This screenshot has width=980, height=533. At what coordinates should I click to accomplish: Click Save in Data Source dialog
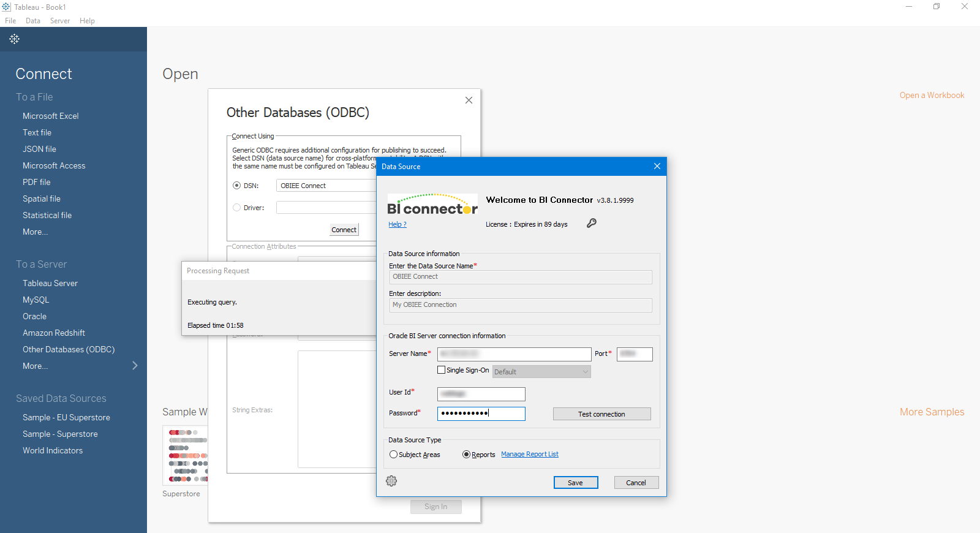click(575, 483)
